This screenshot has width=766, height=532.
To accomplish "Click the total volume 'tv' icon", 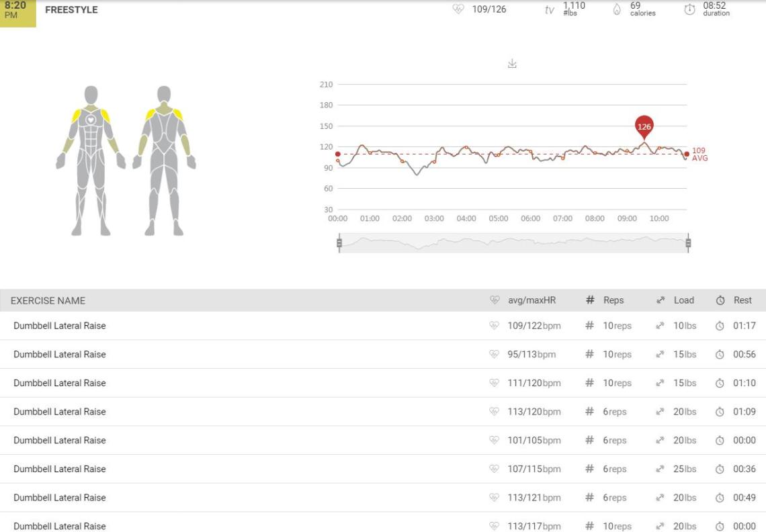I will pos(550,10).
